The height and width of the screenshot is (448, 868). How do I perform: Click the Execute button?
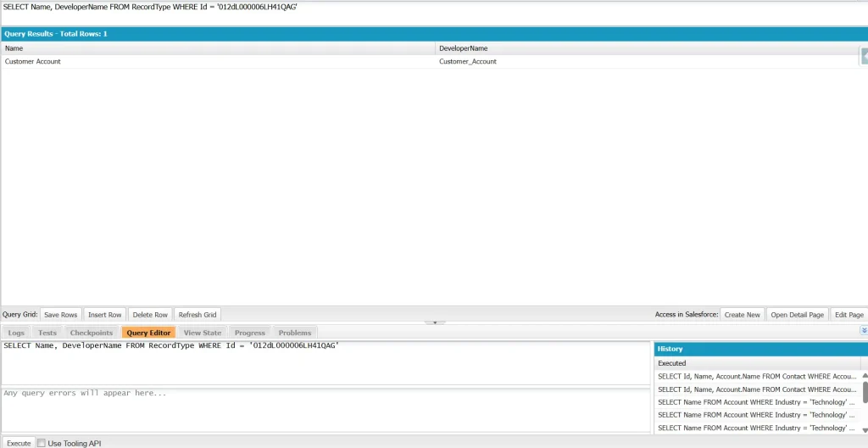point(19,443)
